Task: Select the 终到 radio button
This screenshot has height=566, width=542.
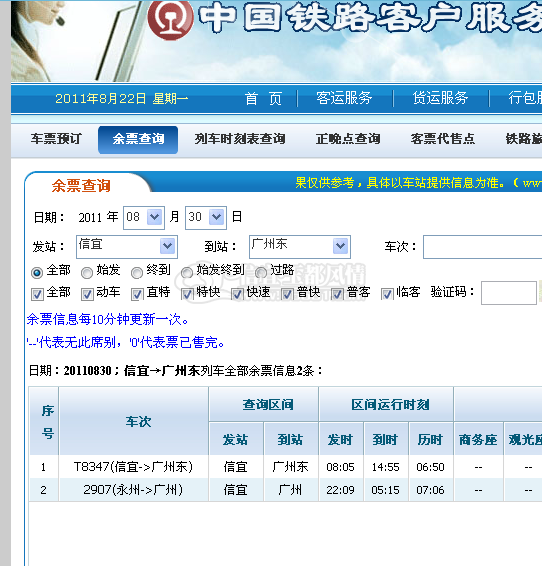Action: [137, 273]
